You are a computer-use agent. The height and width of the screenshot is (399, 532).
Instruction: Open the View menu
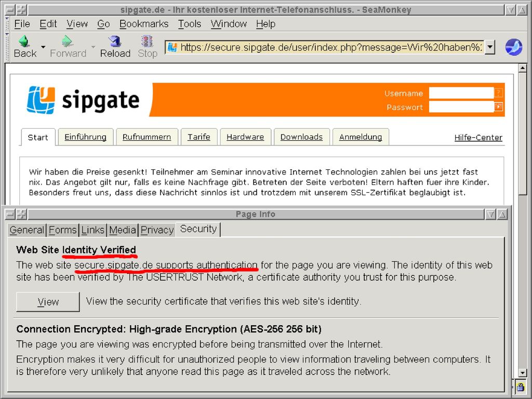point(77,24)
